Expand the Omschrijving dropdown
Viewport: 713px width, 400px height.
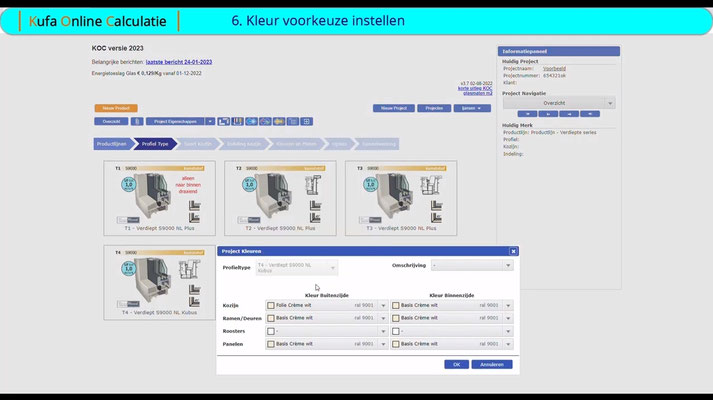click(x=508, y=265)
